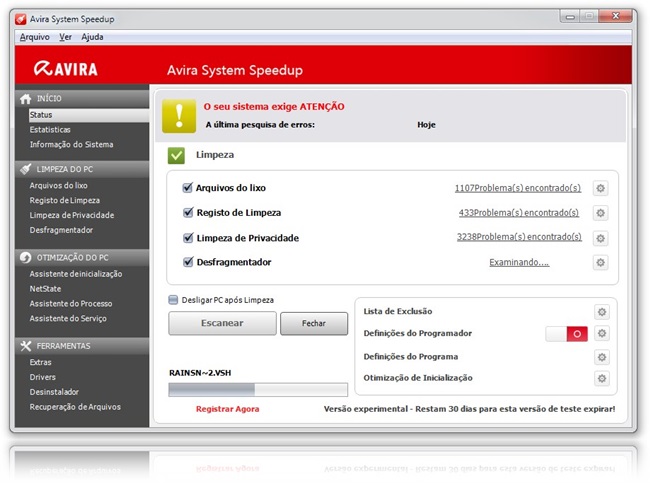
Task: Open sidebar Registo de Limpeza entry
Action: coord(65,200)
